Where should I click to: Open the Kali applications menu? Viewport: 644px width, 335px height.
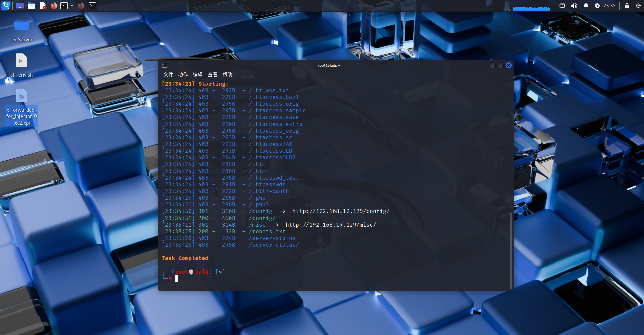tap(6, 5)
